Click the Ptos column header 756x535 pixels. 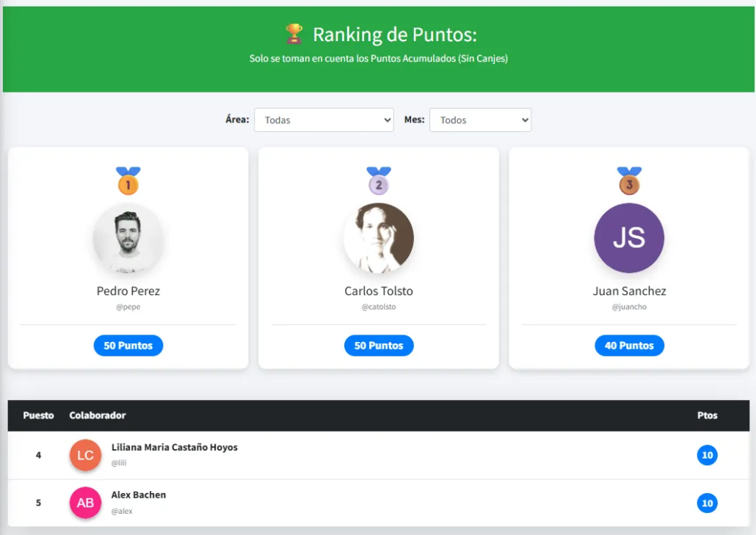click(x=707, y=415)
